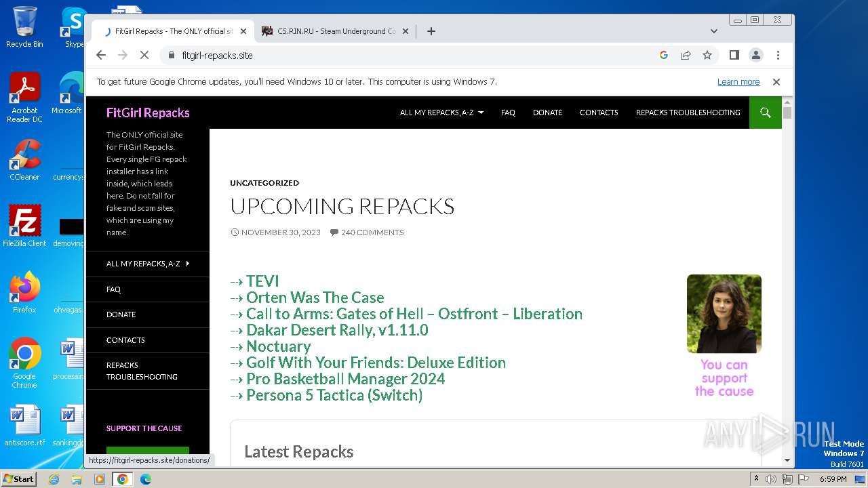Open FAQ in the sidebar menu
Screen dimensions: 868x488
point(113,289)
